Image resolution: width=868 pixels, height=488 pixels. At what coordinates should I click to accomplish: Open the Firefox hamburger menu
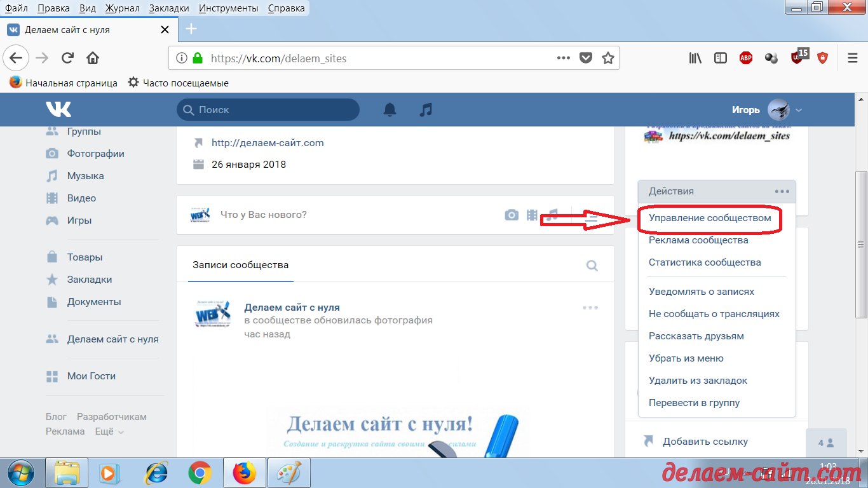[853, 58]
